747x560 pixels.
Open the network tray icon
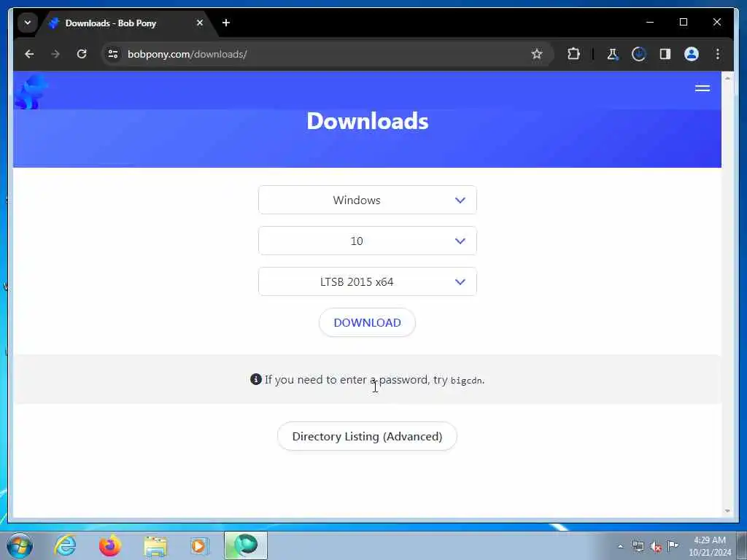pyautogui.click(x=638, y=547)
